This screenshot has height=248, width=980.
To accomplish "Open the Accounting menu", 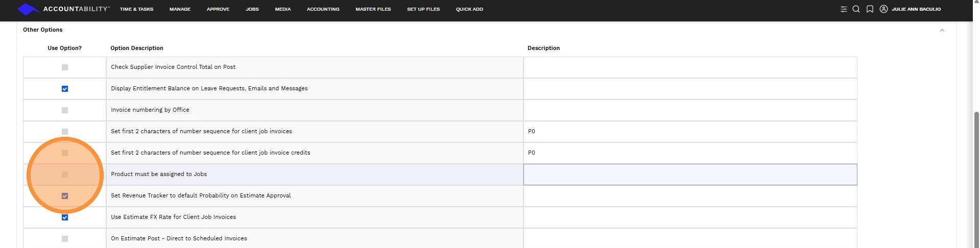I will tap(323, 9).
